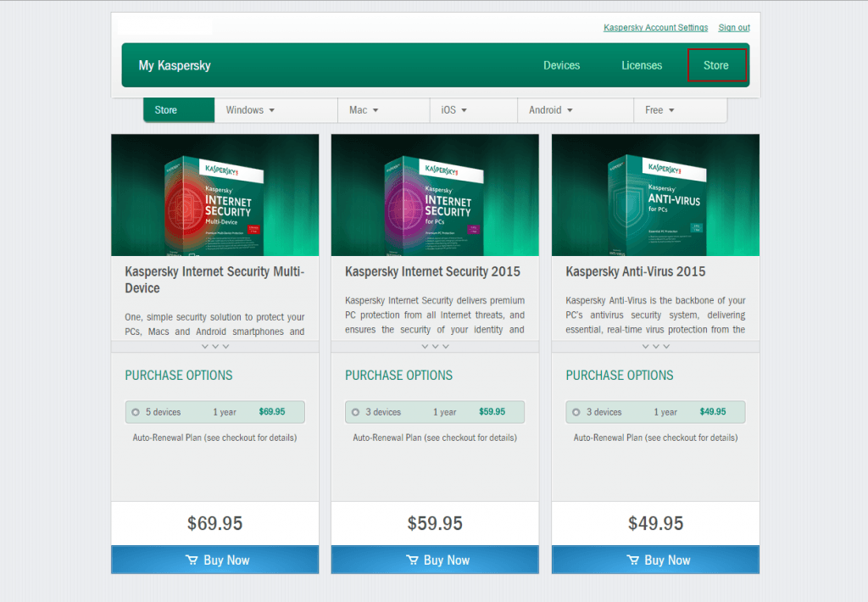
Task: Click the large $69.95 price
Action: pos(214,523)
